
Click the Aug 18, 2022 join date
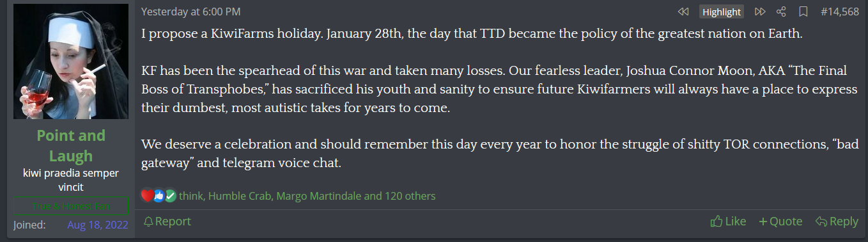point(98,225)
